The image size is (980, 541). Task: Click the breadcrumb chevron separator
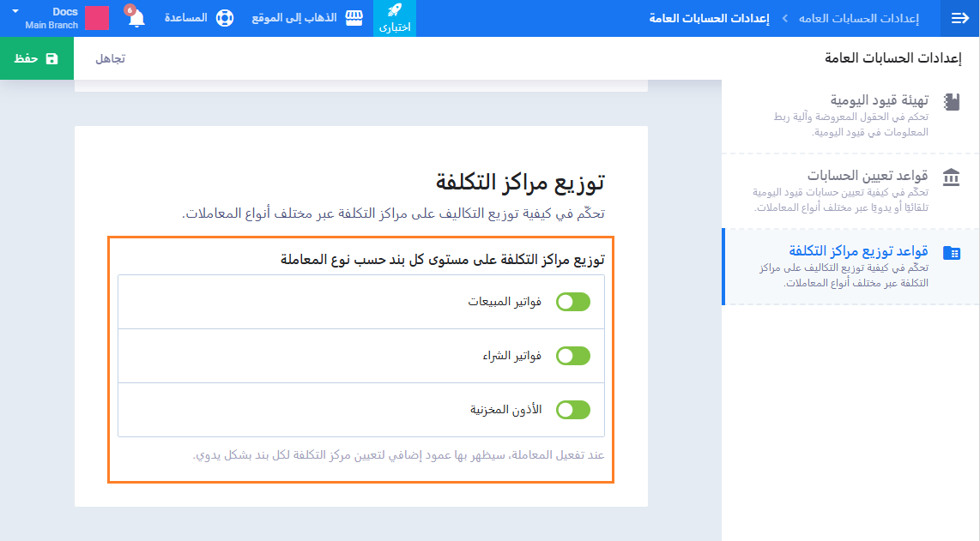(784, 18)
